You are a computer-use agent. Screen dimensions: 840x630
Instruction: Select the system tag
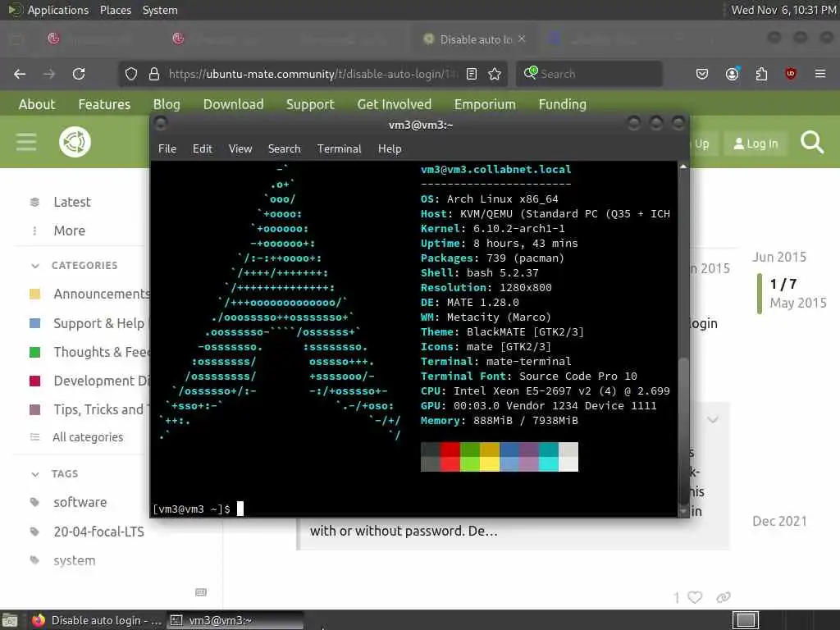(x=75, y=561)
